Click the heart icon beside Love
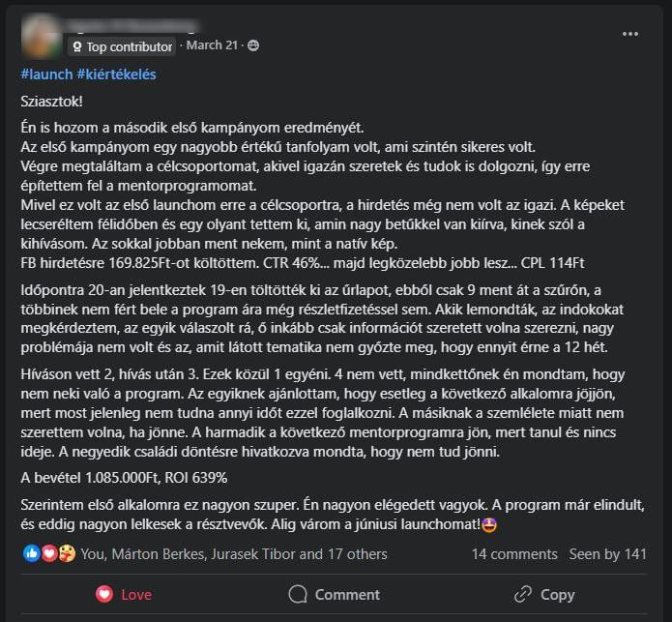The image size is (672, 622). (104, 595)
